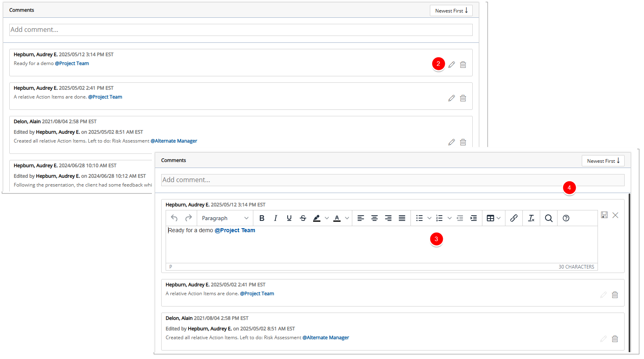Toggle strikethrough formatting
644x359 pixels.
pos(303,218)
